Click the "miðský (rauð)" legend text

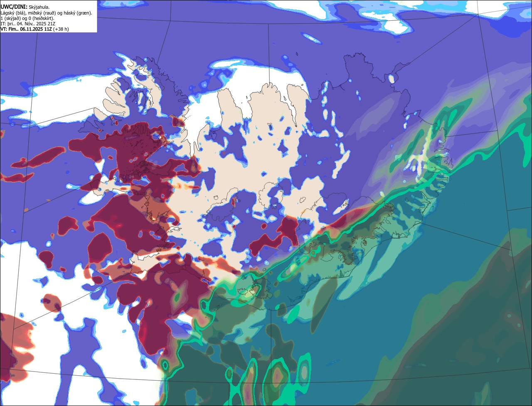tap(42, 13)
